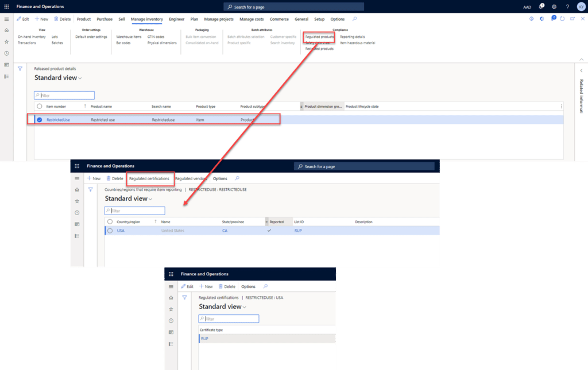Click the Favorites star in the certifications window sidebar
This screenshot has width=588, height=370.
pyautogui.click(x=76, y=201)
